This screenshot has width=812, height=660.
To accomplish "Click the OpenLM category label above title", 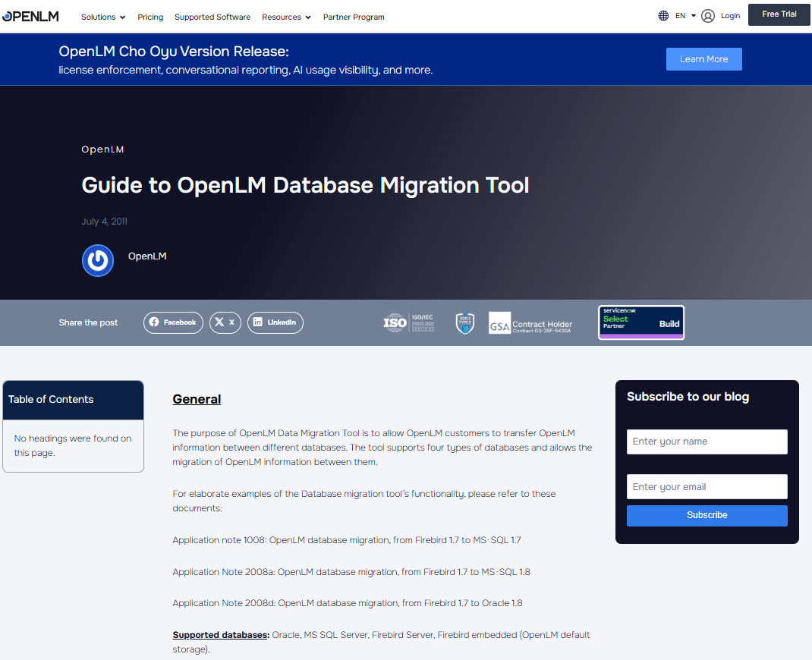I will coord(102,149).
